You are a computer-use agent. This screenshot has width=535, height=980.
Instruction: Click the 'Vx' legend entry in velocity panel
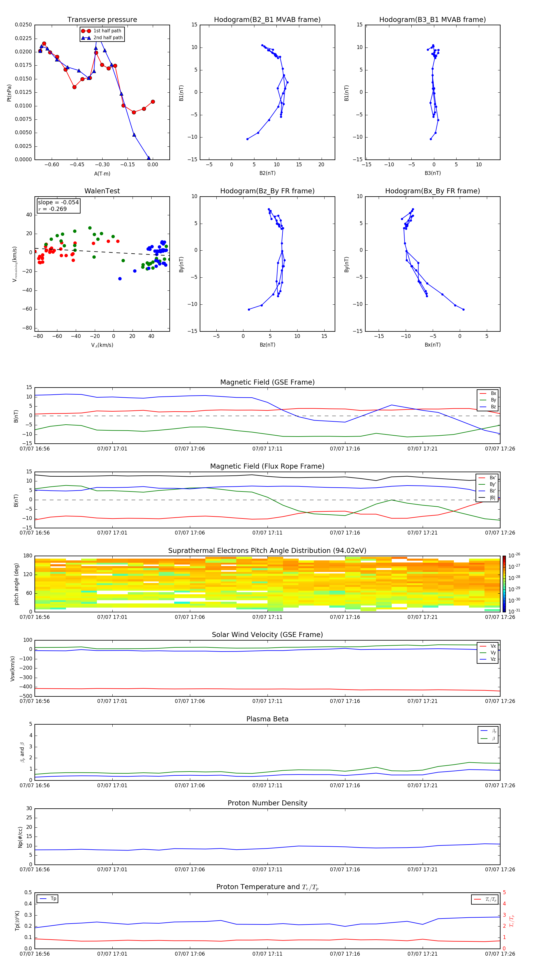coord(488,646)
